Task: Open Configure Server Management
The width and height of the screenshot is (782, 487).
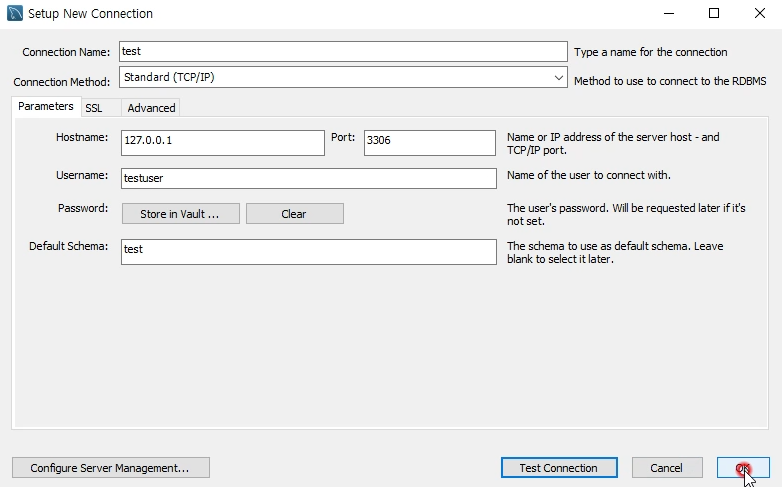Action: 111,468
